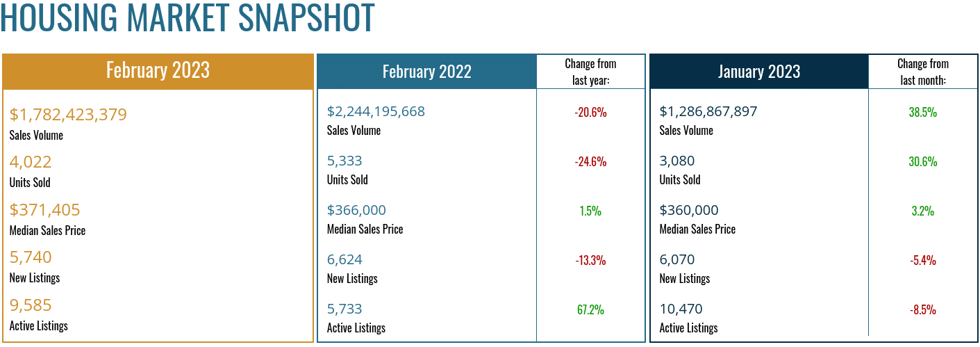Click the Change from last month header
This screenshot has height=347, width=980.
pos(922,72)
